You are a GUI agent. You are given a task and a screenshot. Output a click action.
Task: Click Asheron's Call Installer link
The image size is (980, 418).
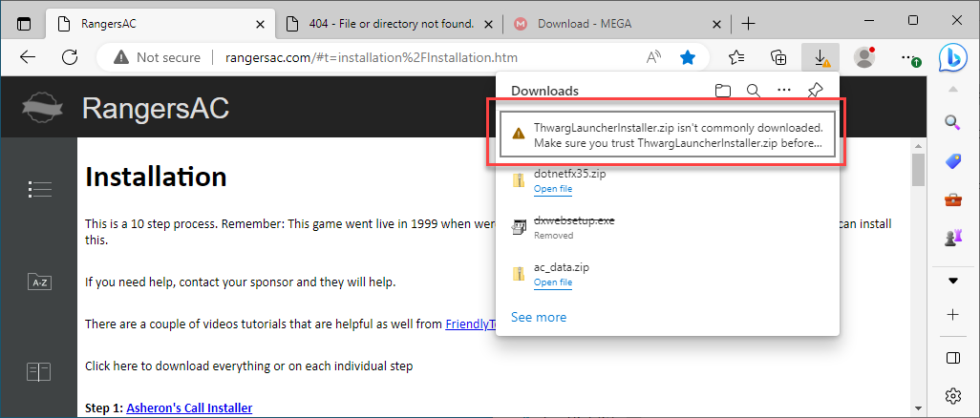tap(189, 408)
